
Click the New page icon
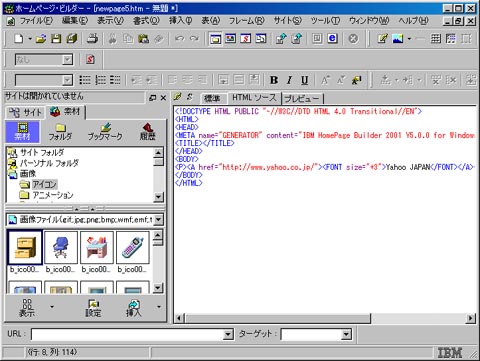click(x=19, y=39)
